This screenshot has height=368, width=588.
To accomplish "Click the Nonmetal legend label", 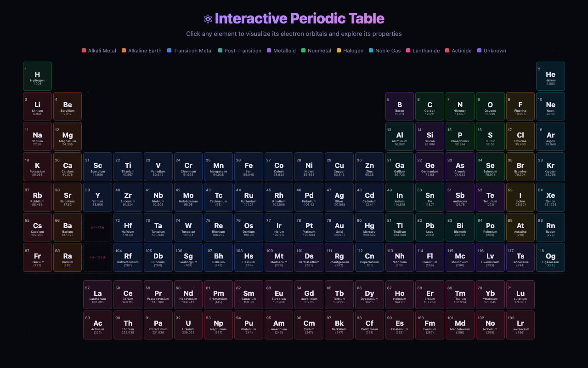I will 319,51.
